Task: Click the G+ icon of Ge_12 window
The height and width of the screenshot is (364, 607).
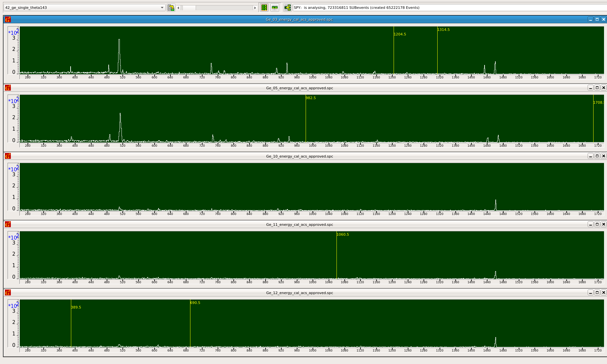Action: (8, 293)
